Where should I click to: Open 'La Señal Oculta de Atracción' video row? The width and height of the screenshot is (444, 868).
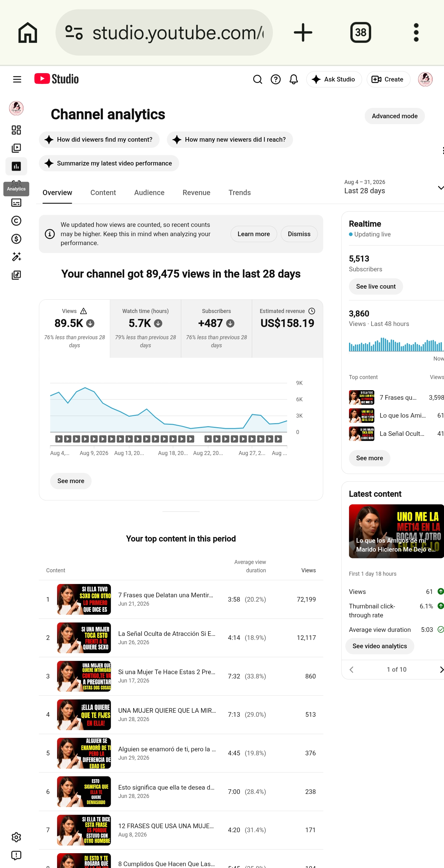tap(181, 637)
